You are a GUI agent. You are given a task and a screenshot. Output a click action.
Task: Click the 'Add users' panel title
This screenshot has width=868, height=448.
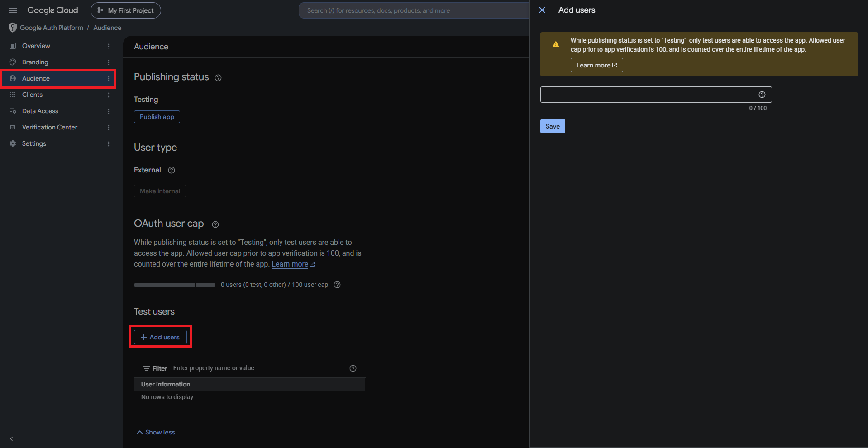pos(577,10)
